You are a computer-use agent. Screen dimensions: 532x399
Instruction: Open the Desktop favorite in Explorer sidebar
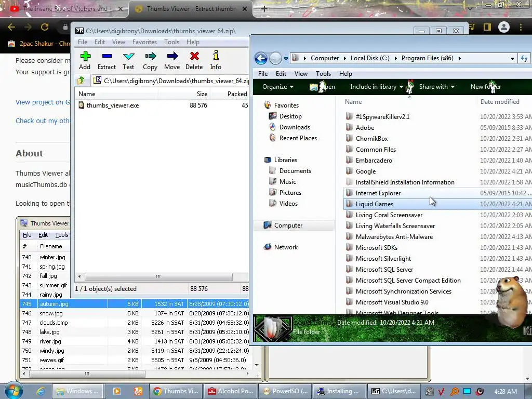point(290,116)
